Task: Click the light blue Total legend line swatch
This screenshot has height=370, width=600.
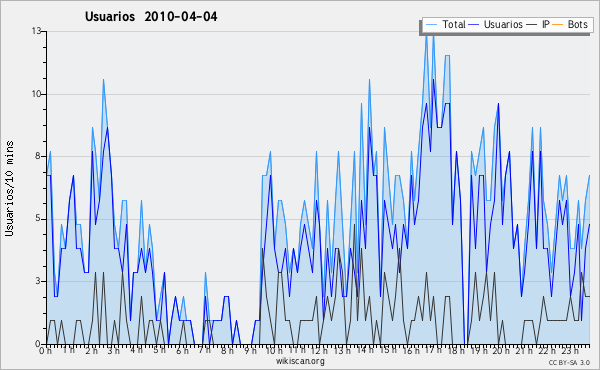Action: tap(431, 25)
